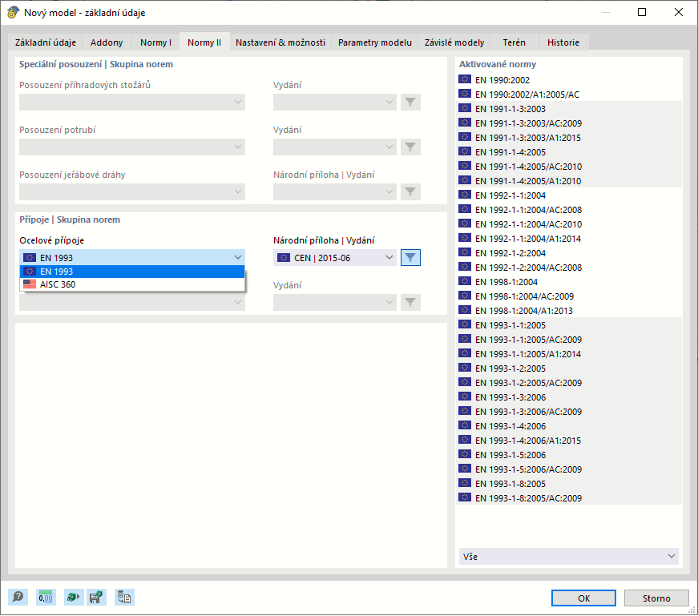Select EN 1991-1-4:2005 norm entry

pos(569,151)
